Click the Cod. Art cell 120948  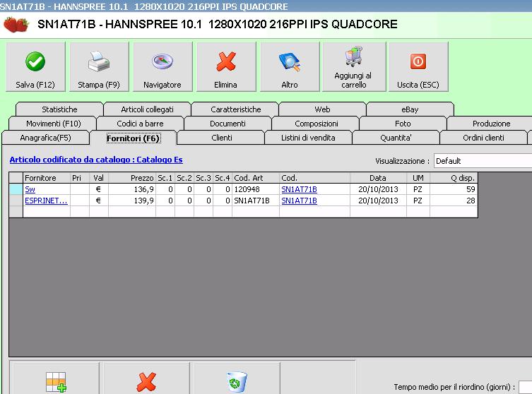(256, 189)
